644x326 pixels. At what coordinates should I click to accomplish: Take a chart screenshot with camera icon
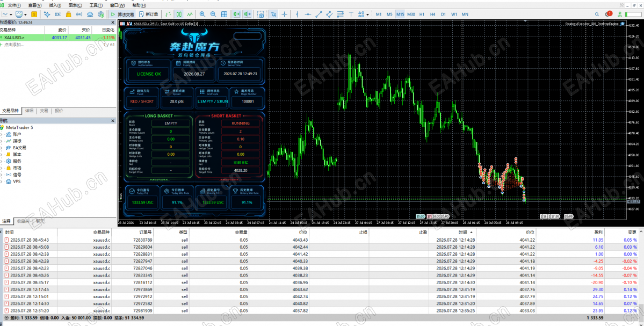(261, 15)
